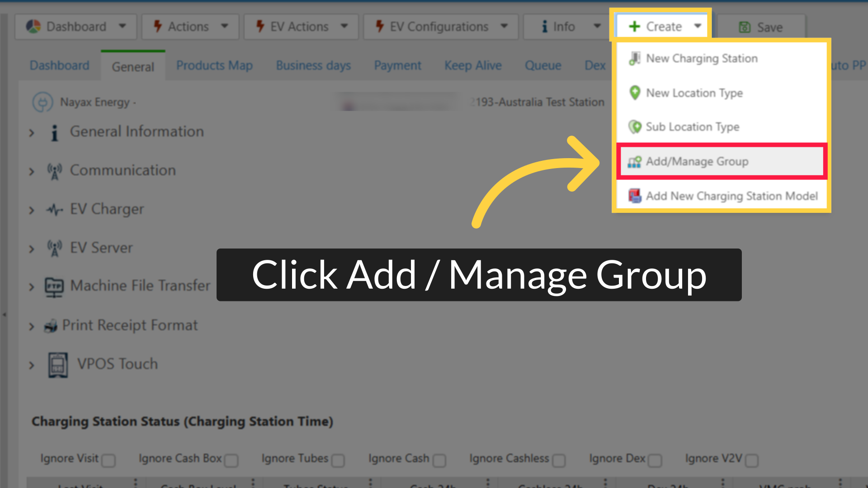Enable the Ignore Visit checkbox
This screenshot has height=488, width=868.
point(108,460)
